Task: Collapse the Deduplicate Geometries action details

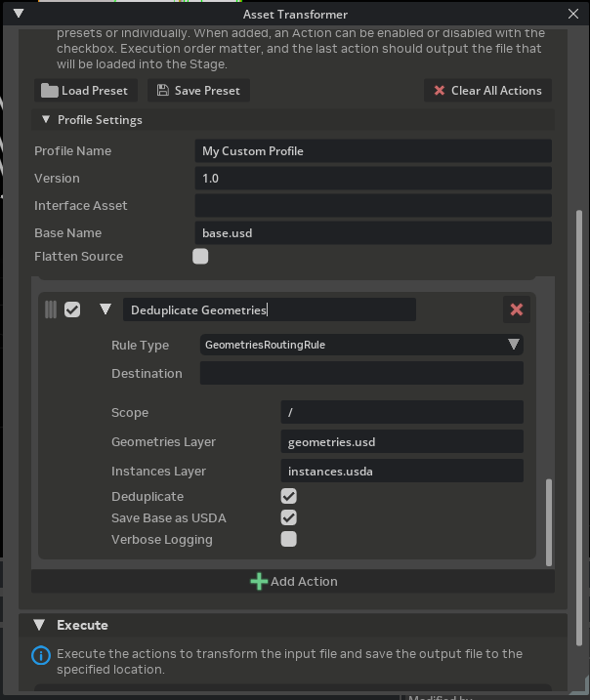Action: 105,309
